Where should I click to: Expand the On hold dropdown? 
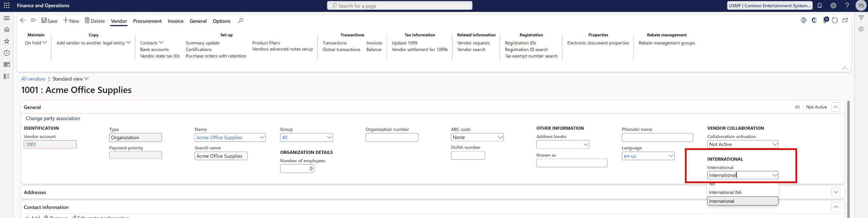click(36, 43)
